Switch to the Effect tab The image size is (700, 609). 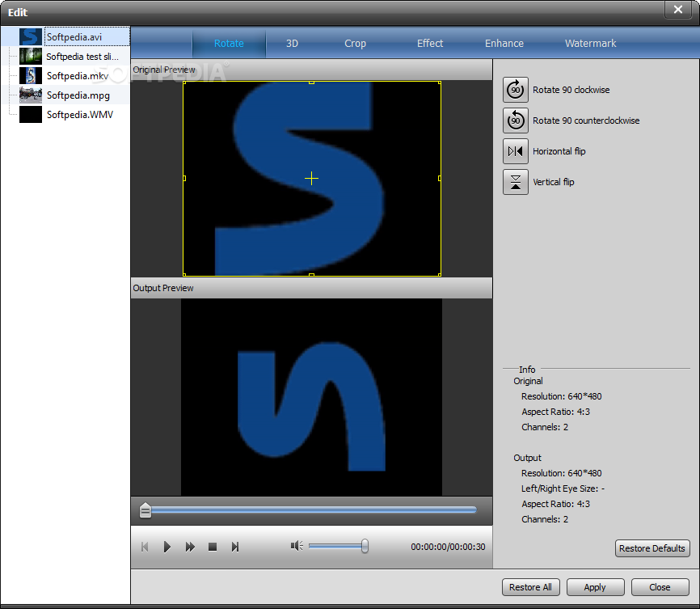[x=430, y=44]
